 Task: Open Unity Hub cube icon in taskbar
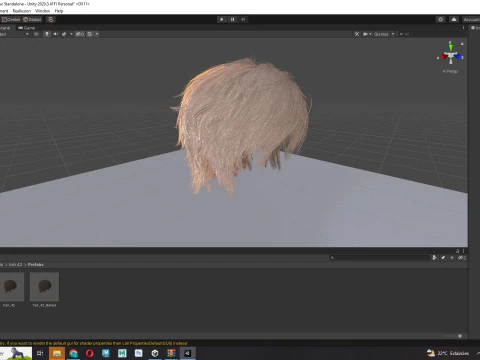155,353
